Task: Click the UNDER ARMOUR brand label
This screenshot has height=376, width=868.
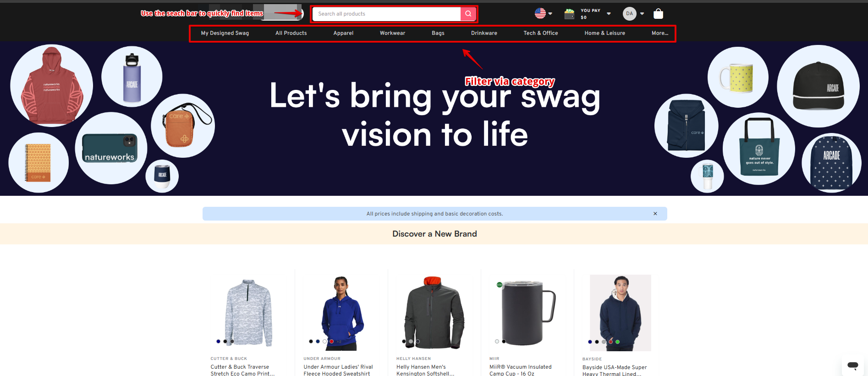Action: click(322, 359)
